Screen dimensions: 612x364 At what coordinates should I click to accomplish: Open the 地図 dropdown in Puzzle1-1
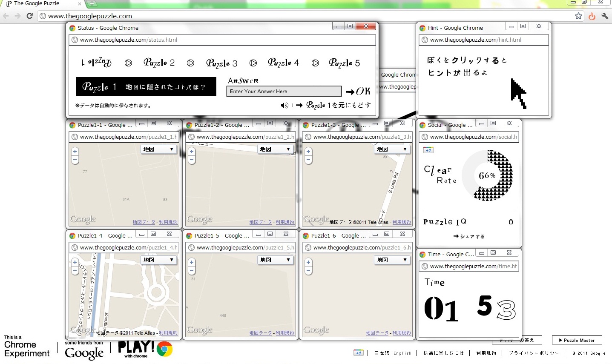click(159, 149)
